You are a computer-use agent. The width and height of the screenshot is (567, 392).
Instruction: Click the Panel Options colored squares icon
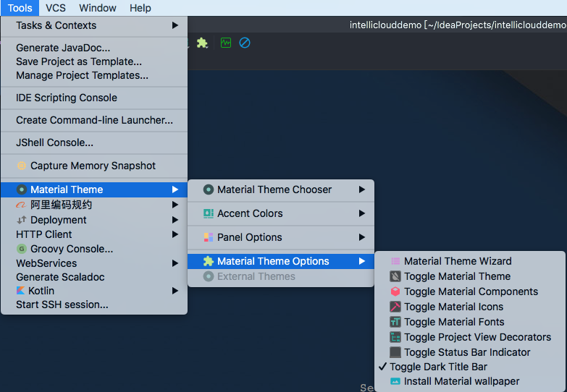click(209, 237)
